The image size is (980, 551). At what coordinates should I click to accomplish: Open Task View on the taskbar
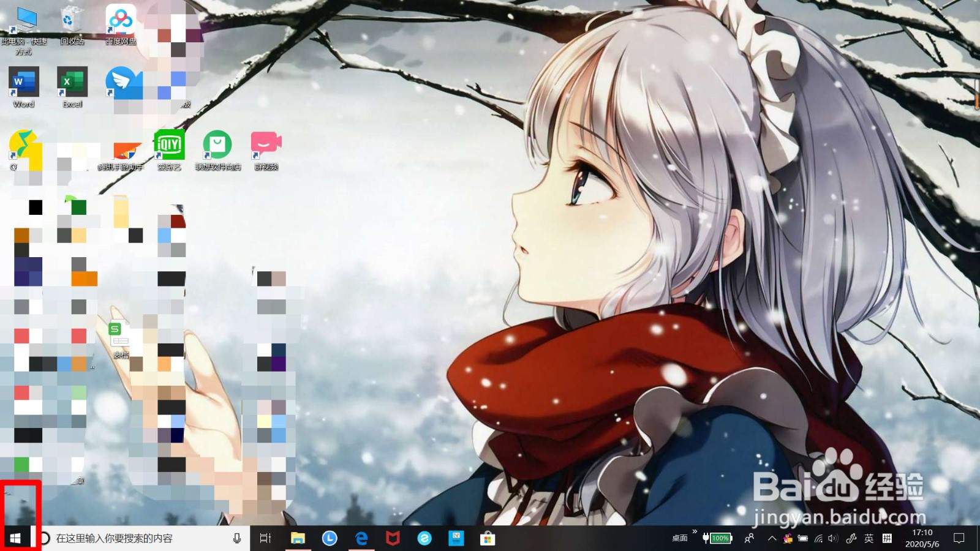265,538
